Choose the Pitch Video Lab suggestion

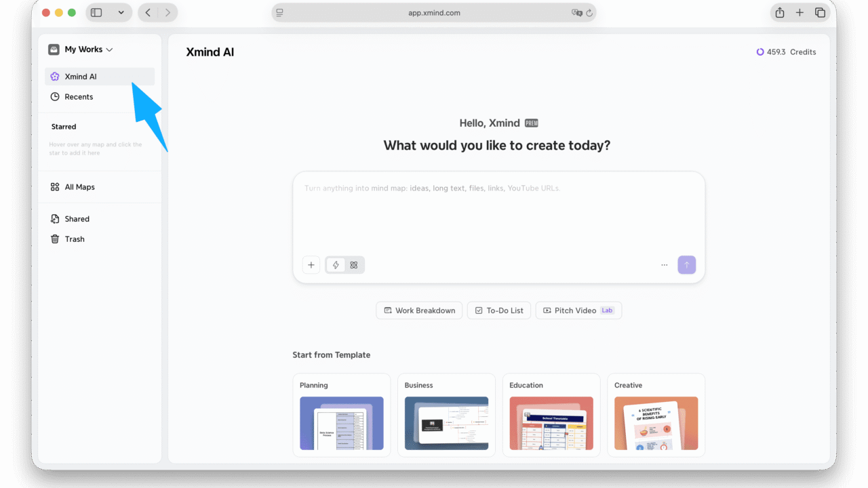578,310
